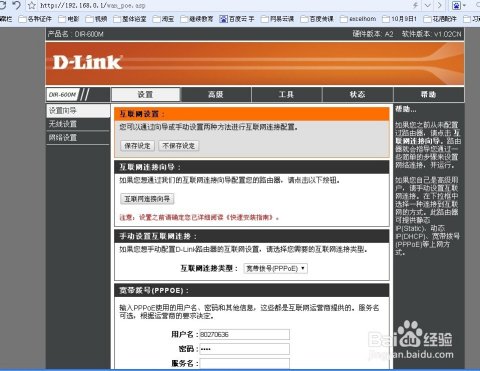Screen dimensions: 480x371
Task: Switch to the 设置 tab
Action: click(x=146, y=95)
